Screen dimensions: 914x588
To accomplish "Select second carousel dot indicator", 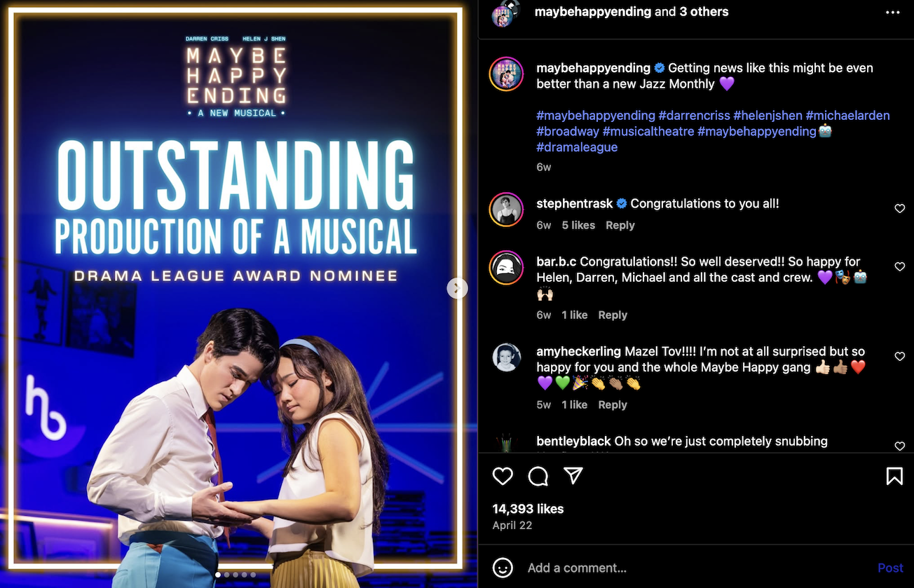I will tap(226, 575).
